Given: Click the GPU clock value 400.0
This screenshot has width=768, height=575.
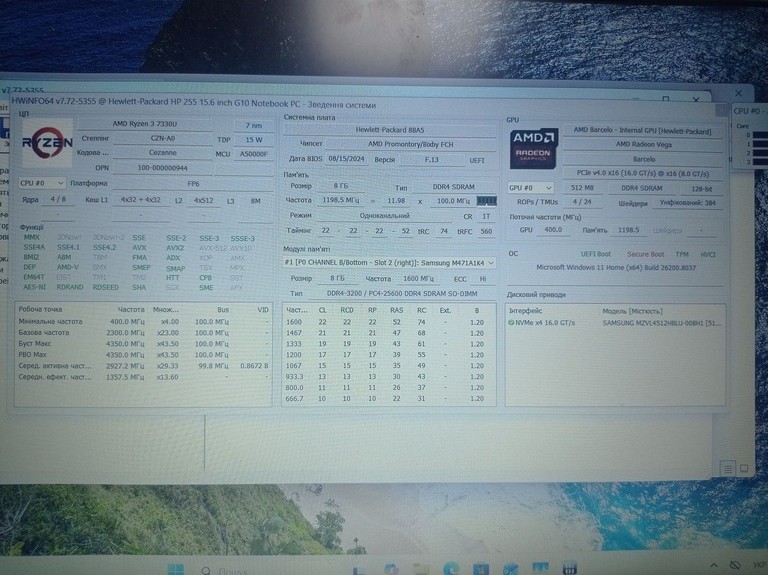Looking at the screenshot, I should [x=553, y=230].
